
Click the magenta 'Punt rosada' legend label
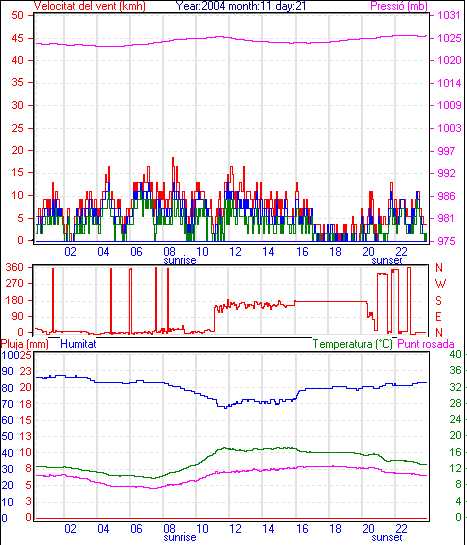[x=426, y=344]
